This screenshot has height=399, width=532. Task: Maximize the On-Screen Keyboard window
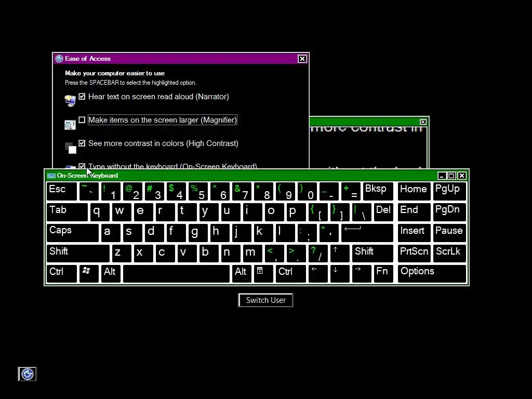(x=451, y=176)
